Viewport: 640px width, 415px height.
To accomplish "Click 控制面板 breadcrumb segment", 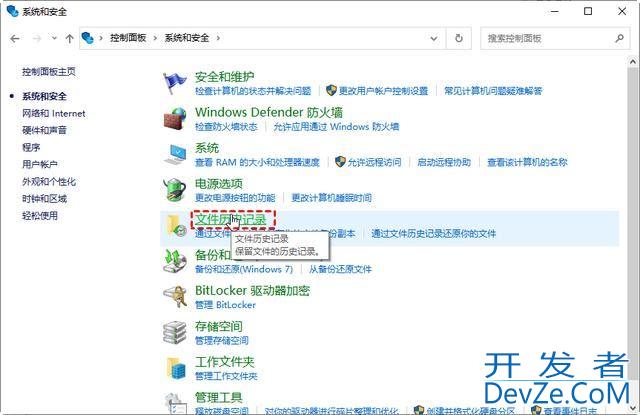I will tap(128, 38).
